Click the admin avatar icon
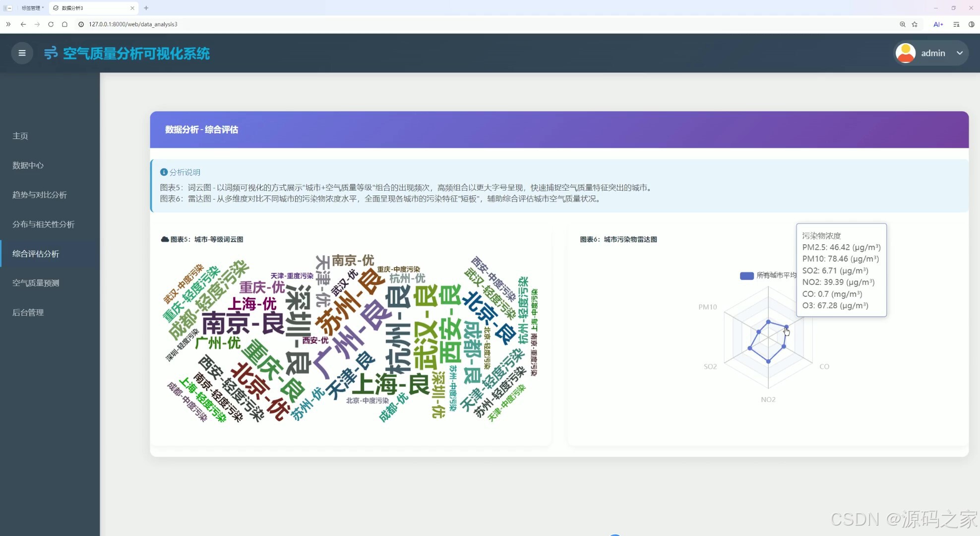The image size is (980, 536). [x=906, y=53]
